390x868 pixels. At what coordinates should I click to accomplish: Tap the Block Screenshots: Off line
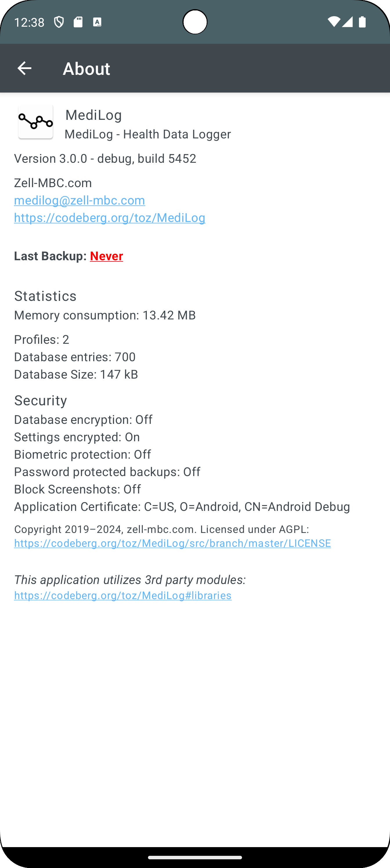tap(77, 489)
